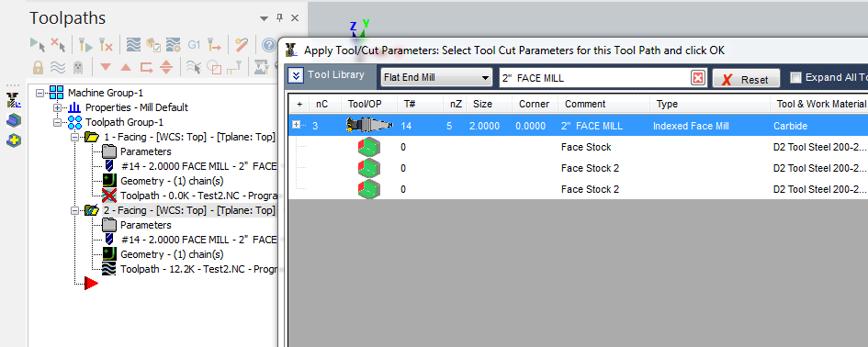Pin the Toolpaths panel with the auto-hide pushpin

click(x=279, y=17)
